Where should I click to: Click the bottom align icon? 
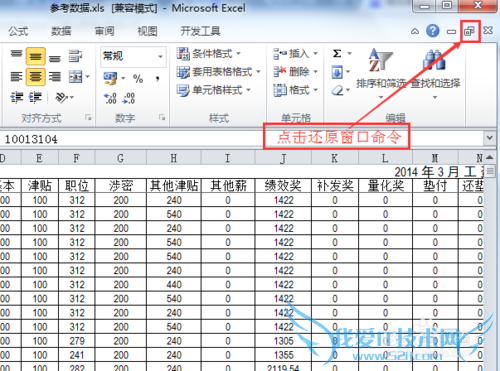(x=55, y=59)
